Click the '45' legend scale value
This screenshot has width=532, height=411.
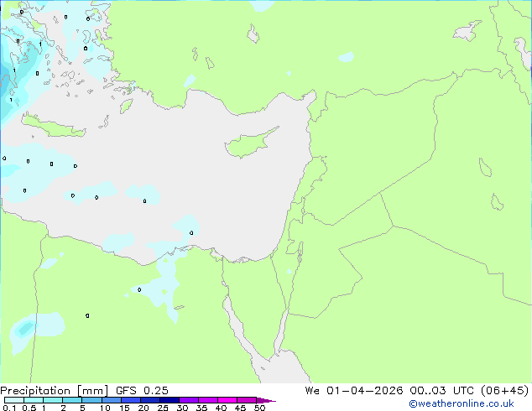pos(240,408)
